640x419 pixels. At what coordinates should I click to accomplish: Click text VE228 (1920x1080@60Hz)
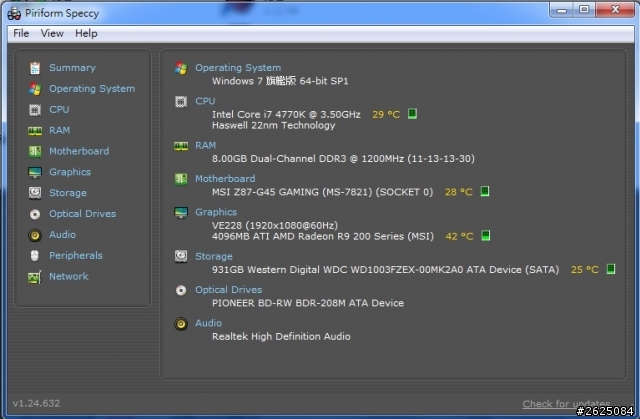click(x=275, y=225)
